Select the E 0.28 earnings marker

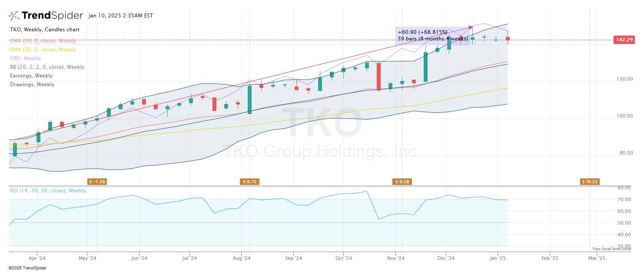[x=402, y=181]
